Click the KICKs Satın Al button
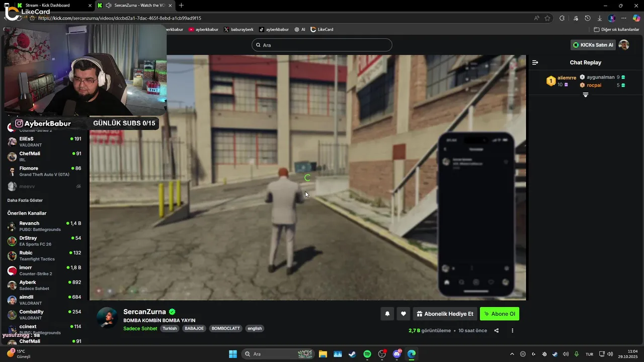 (x=593, y=45)
